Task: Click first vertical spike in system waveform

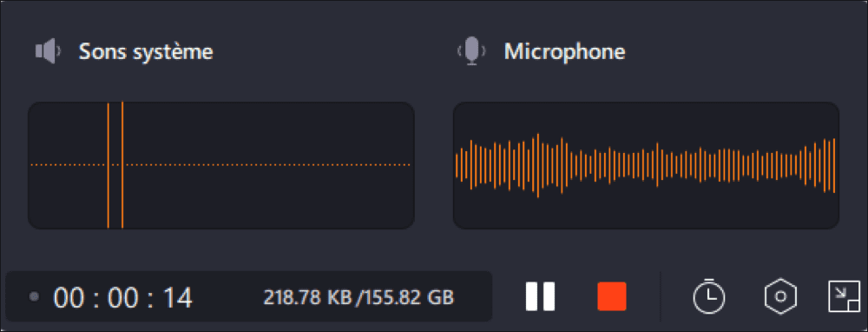Action: pyautogui.click(x=108, y=165)
